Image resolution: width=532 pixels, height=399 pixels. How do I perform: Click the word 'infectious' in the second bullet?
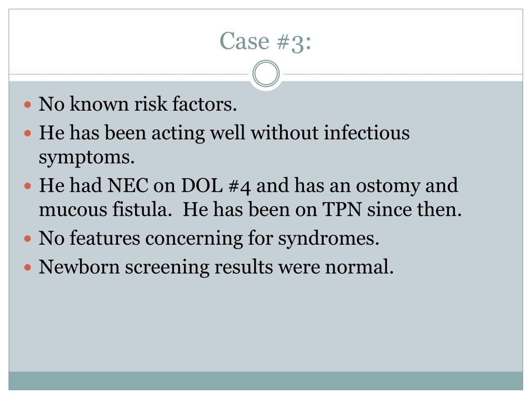click(366, 132)
